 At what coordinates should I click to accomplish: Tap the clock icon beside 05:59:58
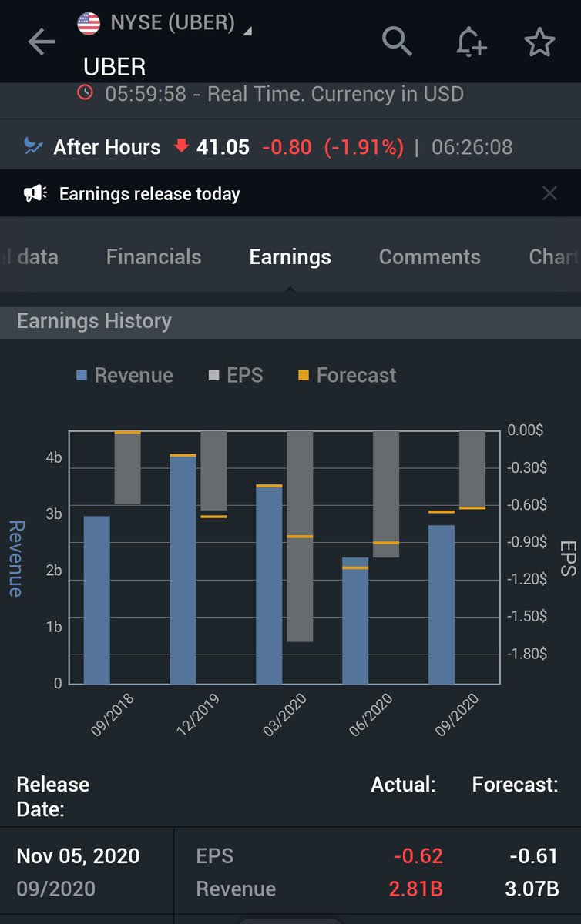pos(85,93)
